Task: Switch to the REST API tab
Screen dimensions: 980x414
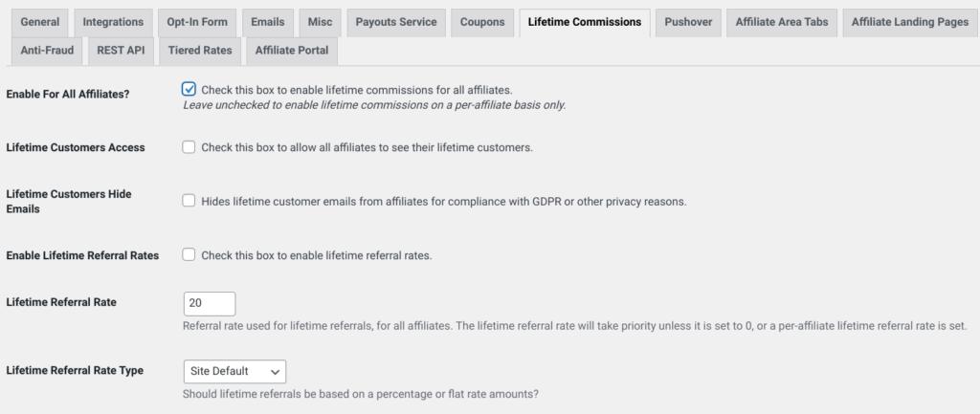Action: point(121,51)
